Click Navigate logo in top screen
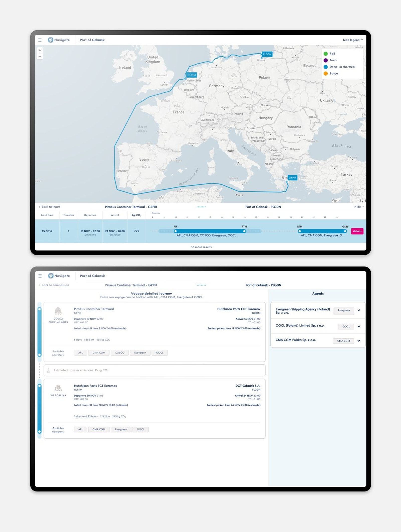 click(x=59, y=40)
